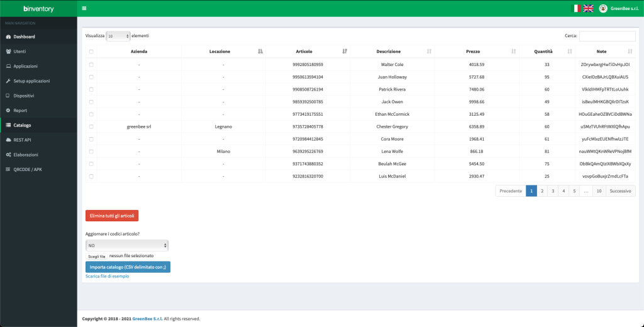This screenshot has height=327, width=644.
Task: Click the Applicazioni laptop icon
Action: [8, 66]
